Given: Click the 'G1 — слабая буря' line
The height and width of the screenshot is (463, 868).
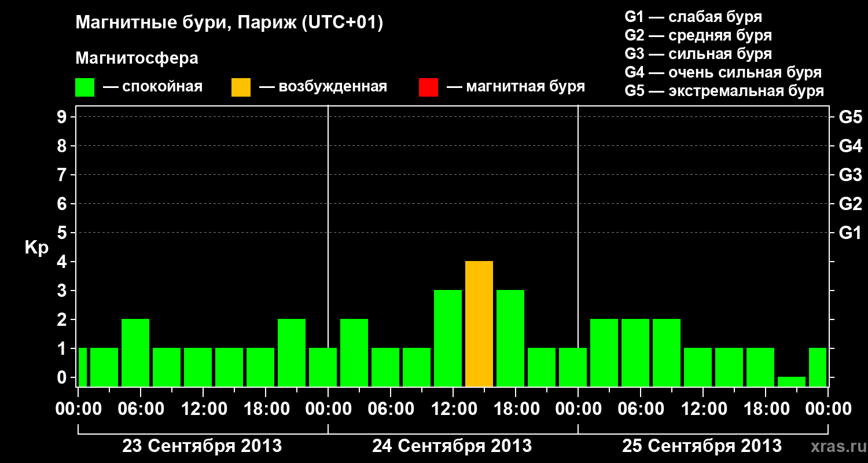Looking at the screenshot, I should [693, 17].
